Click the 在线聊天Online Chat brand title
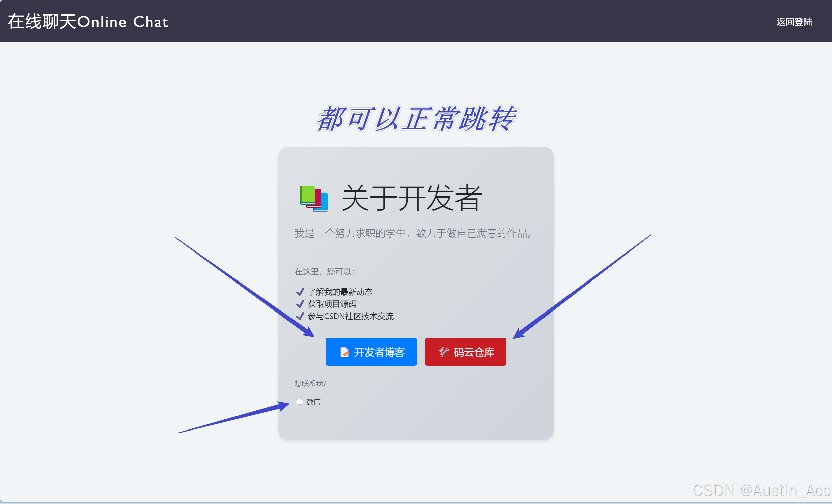This screenshot has height=504, width=832. tap(88, 22)
